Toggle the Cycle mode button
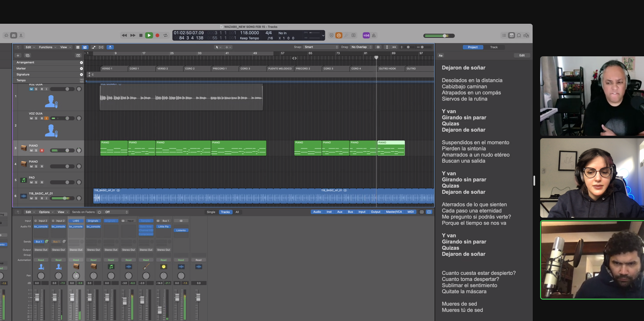This screenshot has width=644, height=321. click(x=165, y=35)
